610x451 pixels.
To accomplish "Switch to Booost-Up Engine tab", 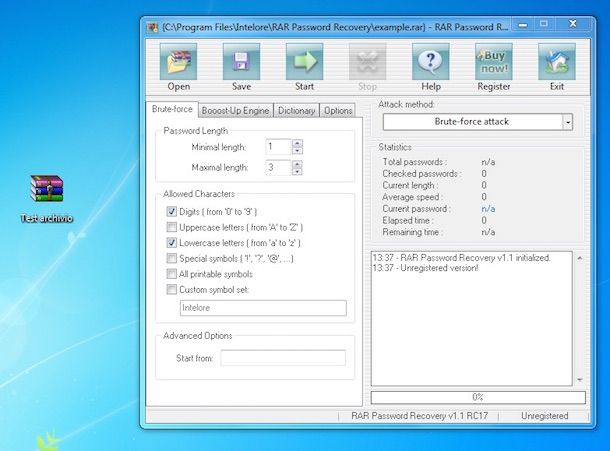I will [x=235, y=111].
